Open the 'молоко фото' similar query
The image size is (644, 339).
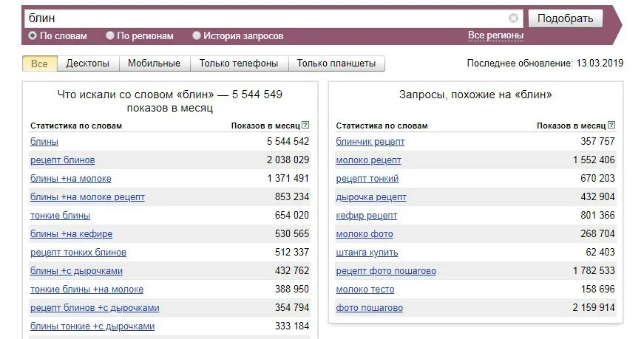pyautogui.click(x=365, y=234)
